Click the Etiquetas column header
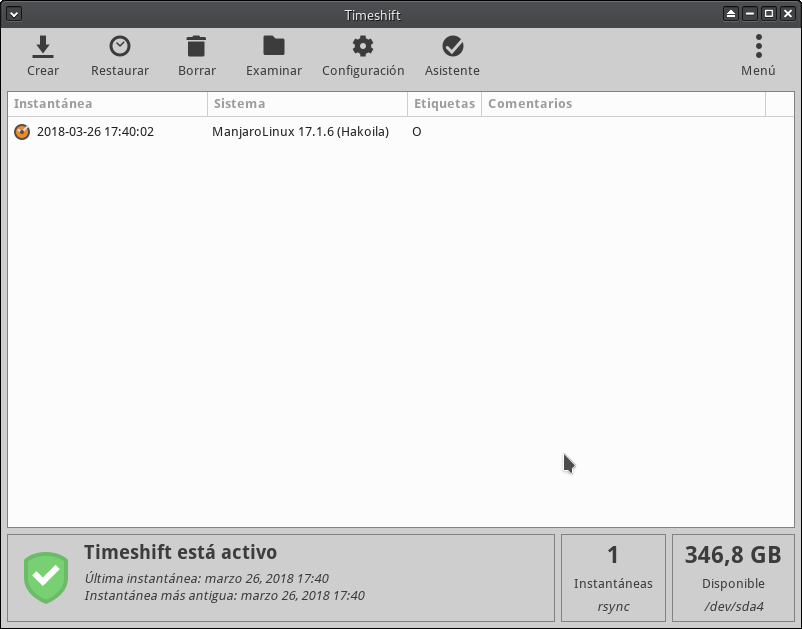The image size is (802, 629). point(444,104)
